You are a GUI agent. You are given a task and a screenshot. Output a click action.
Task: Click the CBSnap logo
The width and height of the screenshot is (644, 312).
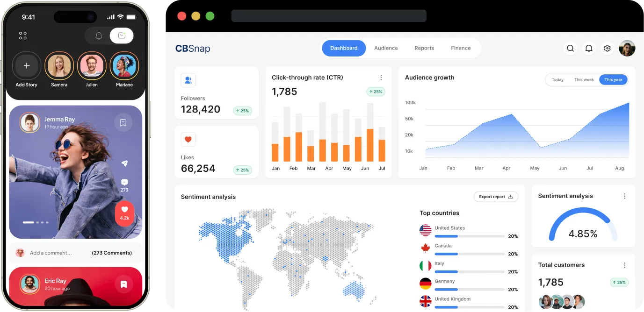[x=193, y=49]
